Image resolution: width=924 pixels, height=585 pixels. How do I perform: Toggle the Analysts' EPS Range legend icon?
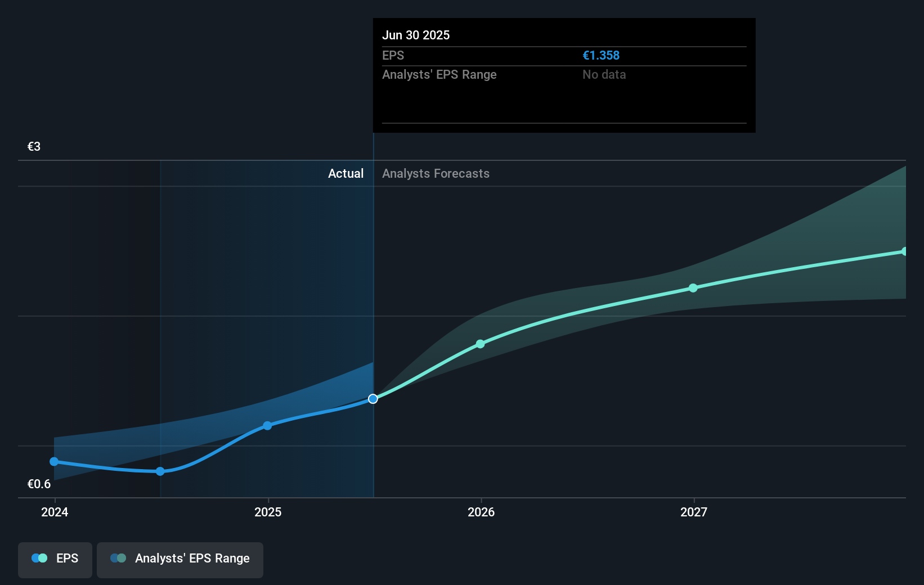(118, 558)
